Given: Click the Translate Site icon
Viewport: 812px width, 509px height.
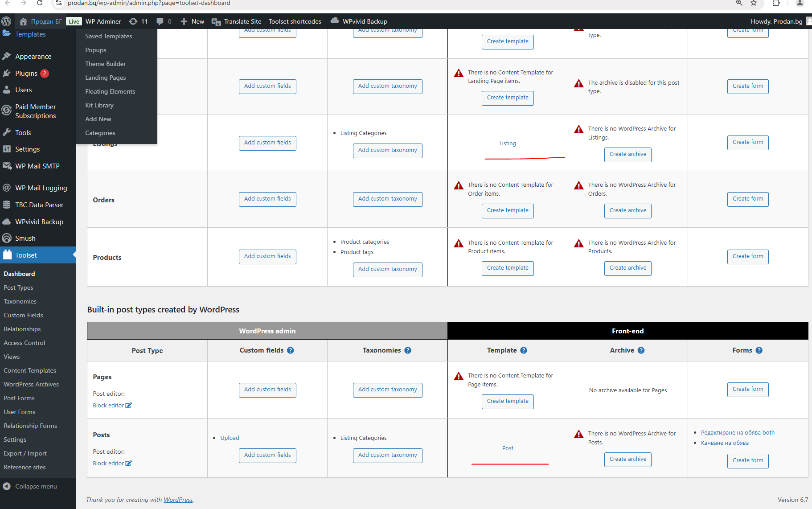Looking at the screenshot, I should (x=216, y=22).
